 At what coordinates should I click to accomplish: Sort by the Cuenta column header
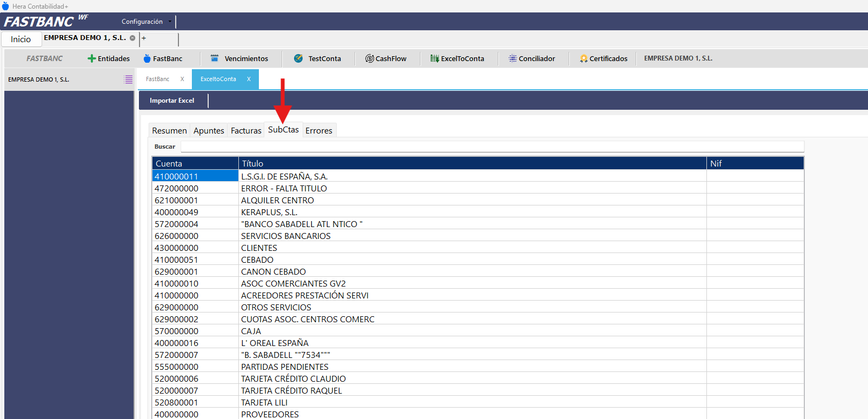click(x=195, y=163)
